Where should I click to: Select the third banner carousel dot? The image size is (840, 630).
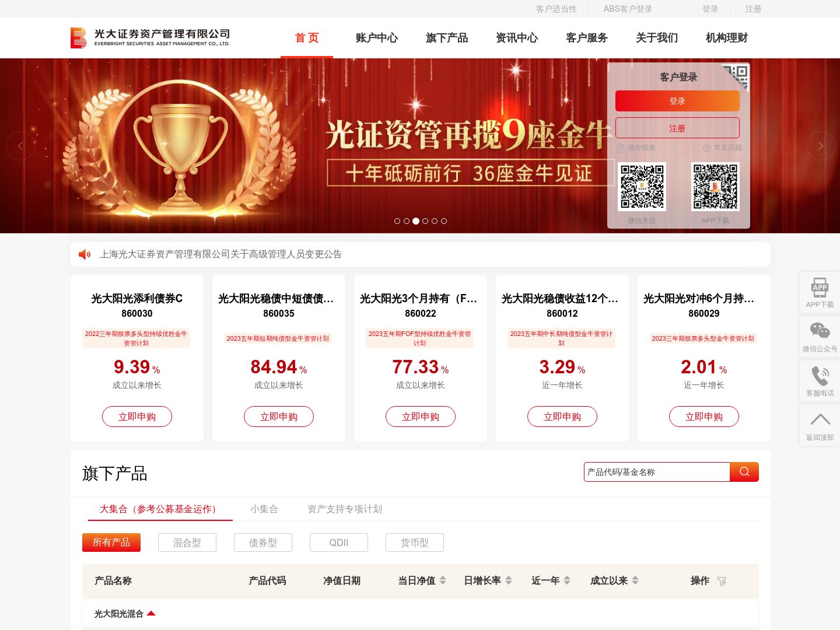click(x=416, y=221)
